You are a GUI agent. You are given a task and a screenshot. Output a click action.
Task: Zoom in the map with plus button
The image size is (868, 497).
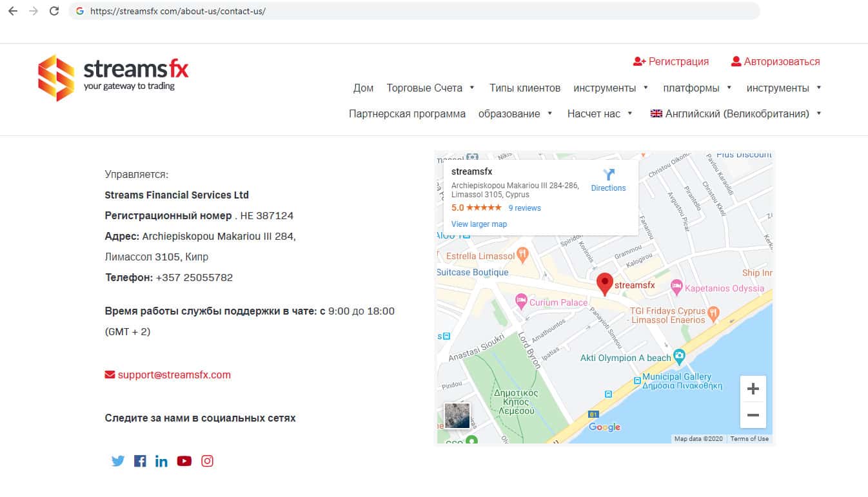[753, 389]
